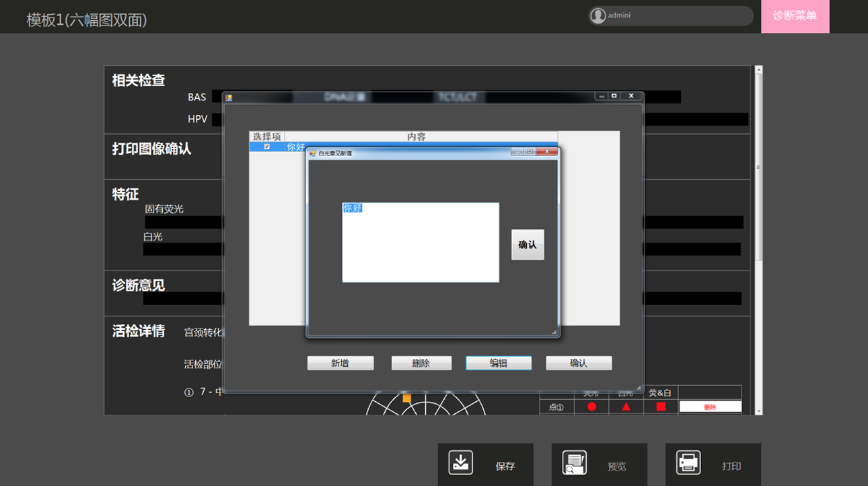The height and width of the screenshot is (486, 868).
Task: Click the 打印 text label
Action: (731, 466)
